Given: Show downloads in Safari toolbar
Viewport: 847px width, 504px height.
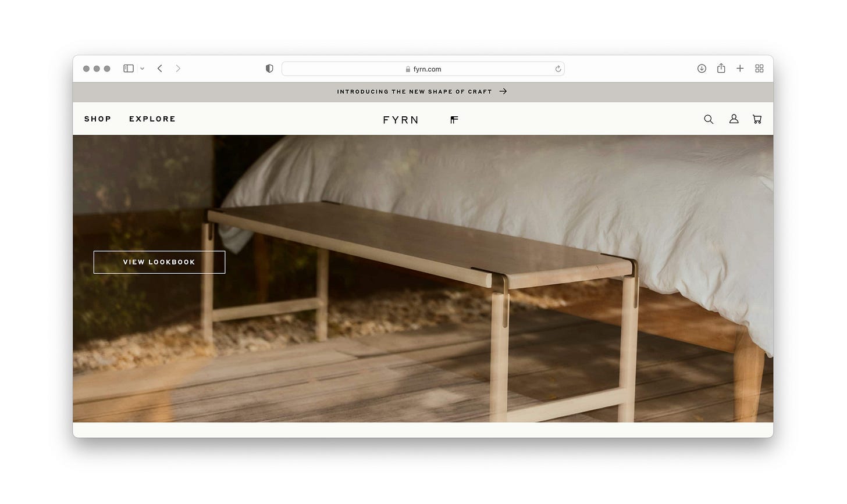Looking at the screenshot, I should click(x=702, y=69).
